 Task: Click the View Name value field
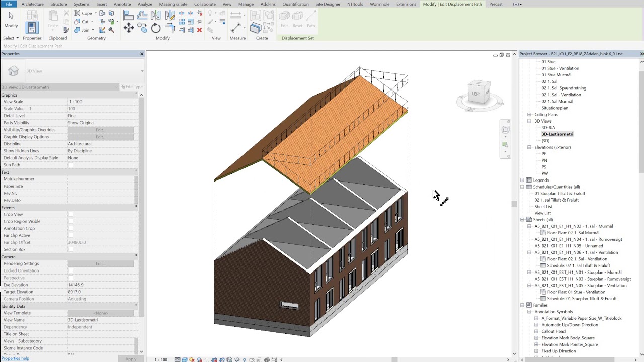tap(101, 320)
